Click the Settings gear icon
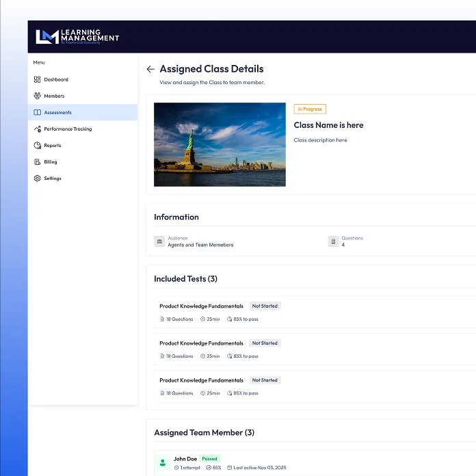Image resolution: width=476 pixels, height=476 pixels. [38, 178]
